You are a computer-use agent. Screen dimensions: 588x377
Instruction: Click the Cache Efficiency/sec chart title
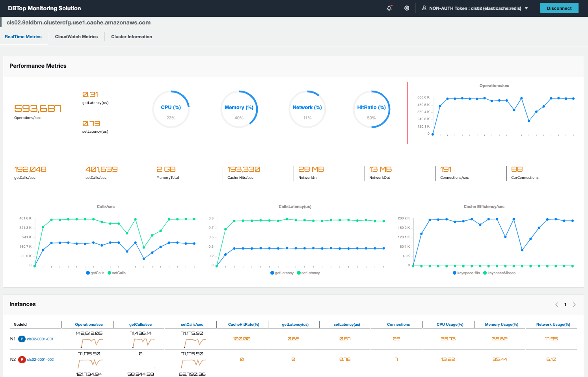(x=484, y=206)
